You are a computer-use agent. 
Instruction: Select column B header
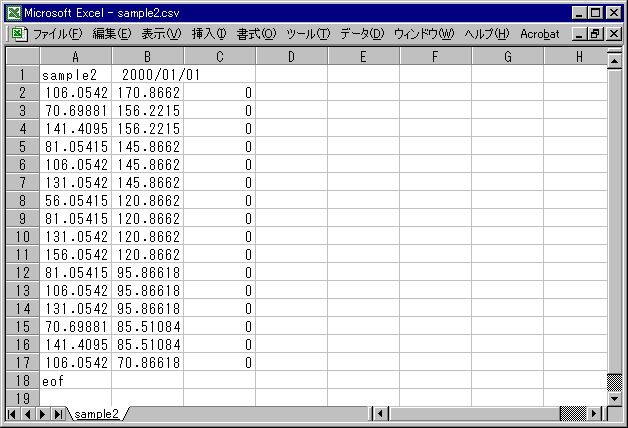[x=147, y=56]
